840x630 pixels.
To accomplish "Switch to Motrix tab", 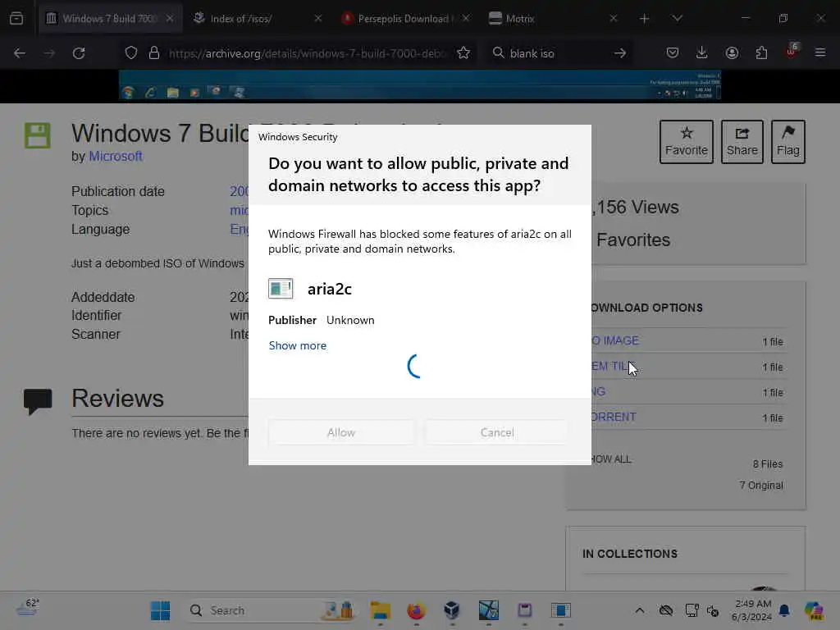I will [554, 18].
